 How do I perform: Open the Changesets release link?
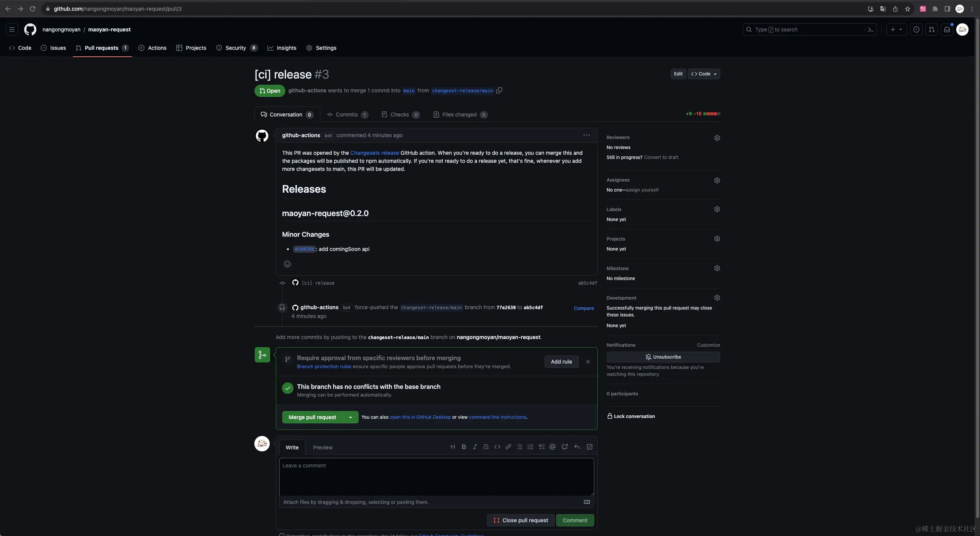374,153
